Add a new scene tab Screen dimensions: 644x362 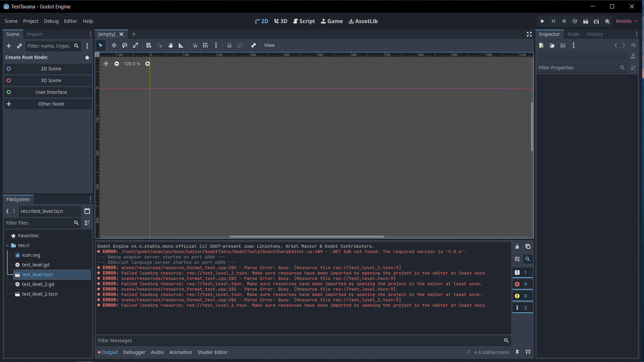[134, 34]
